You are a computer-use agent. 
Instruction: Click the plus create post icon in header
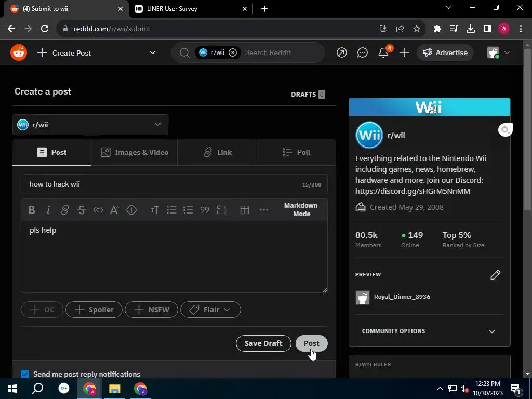click(x=404, y=52)
